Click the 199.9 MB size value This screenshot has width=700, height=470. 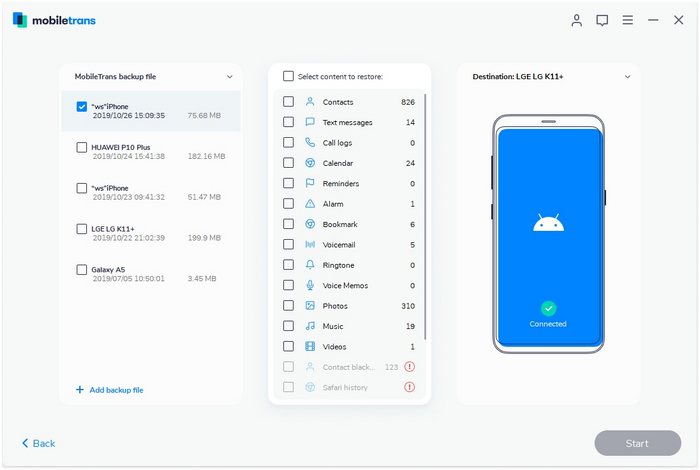[204, 238]
